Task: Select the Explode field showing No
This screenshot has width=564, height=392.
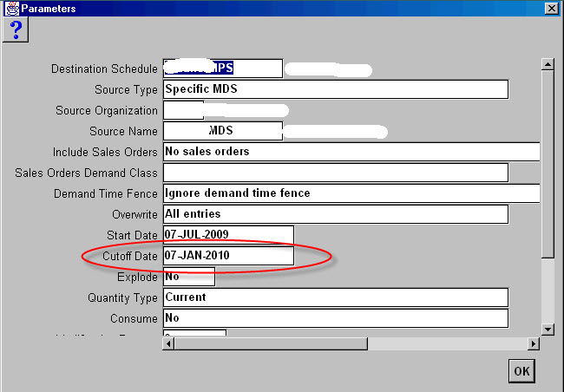Action: point(189,277)
